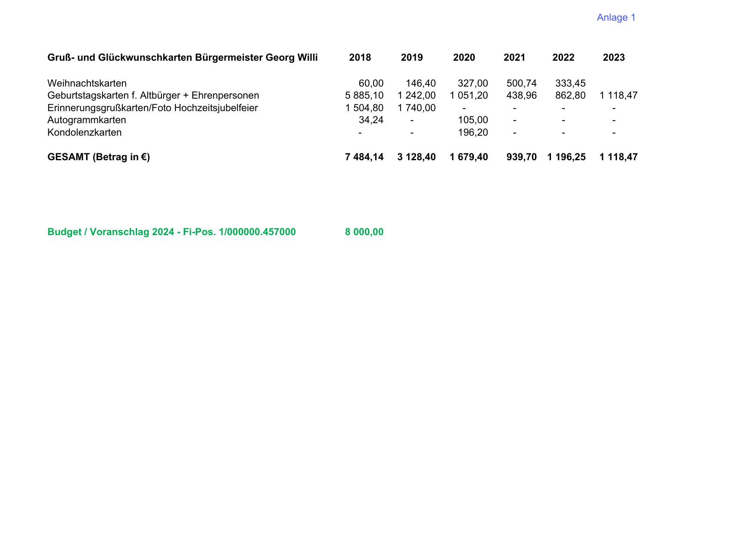
Task: Click the 2023 column header
Action: pos(614,58)
